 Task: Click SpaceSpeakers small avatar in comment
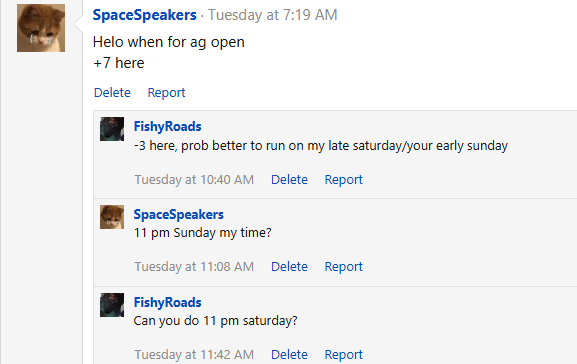(112, 217)
